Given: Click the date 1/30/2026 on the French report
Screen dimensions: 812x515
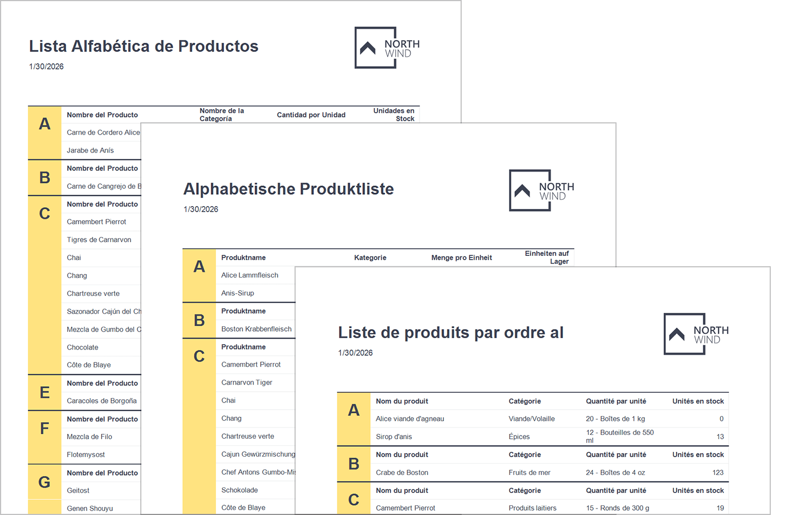Looking at the screenshot, I should click(x=356, y=353).
